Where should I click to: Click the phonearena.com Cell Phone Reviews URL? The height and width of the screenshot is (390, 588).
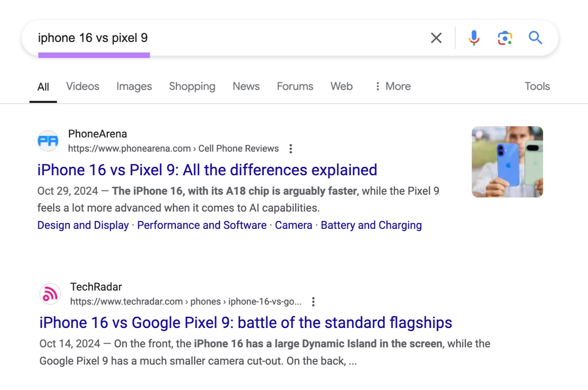coord(173,149)
